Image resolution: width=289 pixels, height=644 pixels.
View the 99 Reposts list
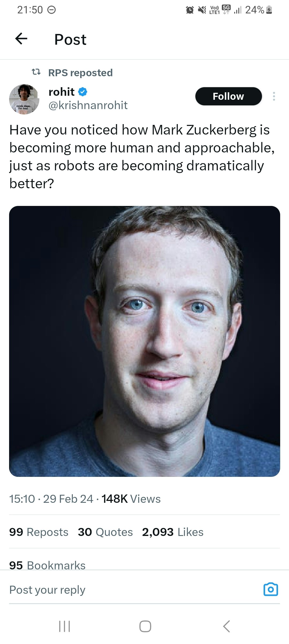[x=39, y=532]
